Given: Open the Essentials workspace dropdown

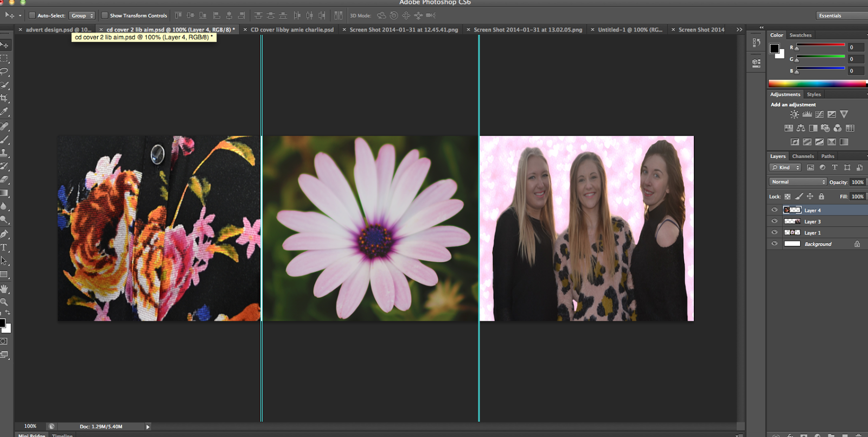Looking at the screenshot, I should (842, 16).
